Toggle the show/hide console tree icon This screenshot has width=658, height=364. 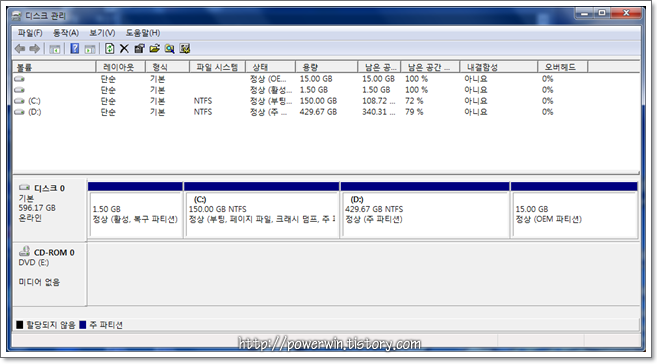pyautogui.click(x=55, y=49)
